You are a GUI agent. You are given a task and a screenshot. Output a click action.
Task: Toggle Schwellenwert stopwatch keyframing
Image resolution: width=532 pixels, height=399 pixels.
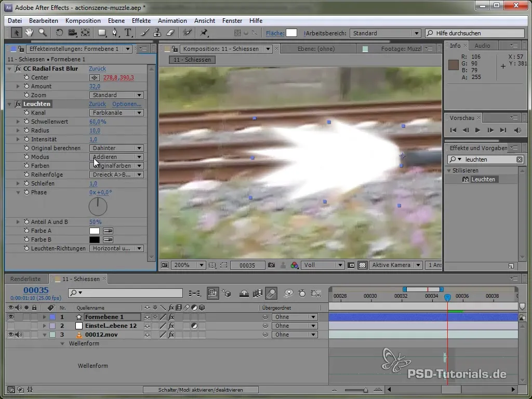point(26,122)
